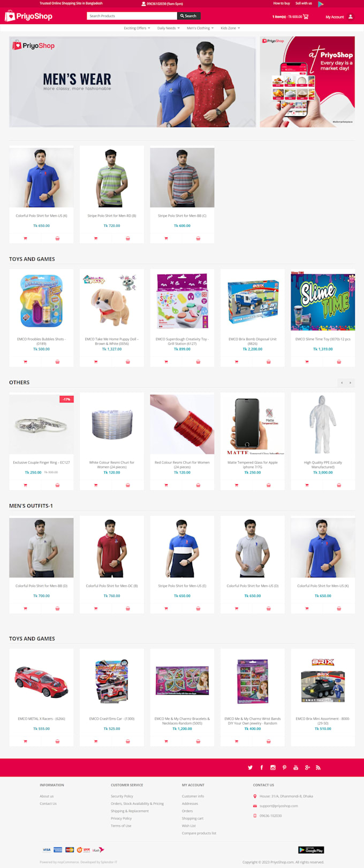364x868 pixels.
Task: Click the My Account user icon
Action: coord(351,17)
